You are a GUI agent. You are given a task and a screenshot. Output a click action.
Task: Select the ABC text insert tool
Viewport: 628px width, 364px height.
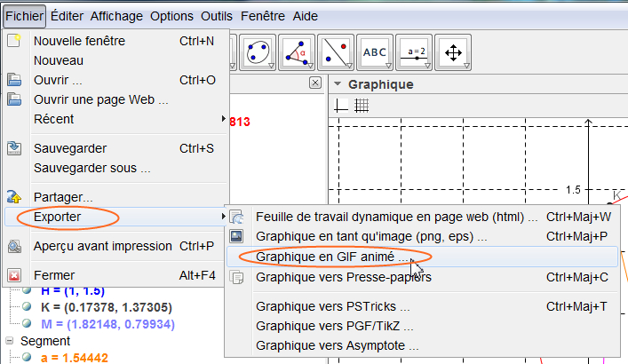pyautogui.click(x=375, y=52)
